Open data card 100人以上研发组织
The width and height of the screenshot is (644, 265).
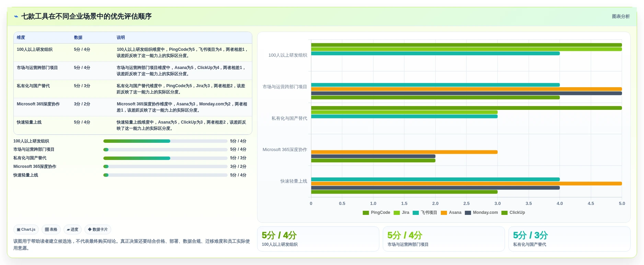pyautogui.click(x=318, y=239)
